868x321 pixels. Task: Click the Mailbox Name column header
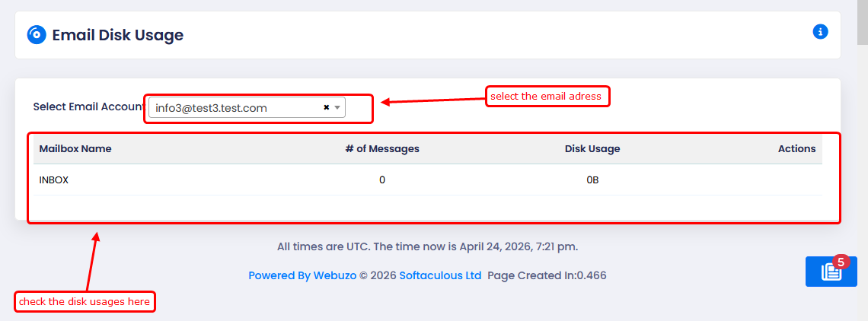pos(75,149)
